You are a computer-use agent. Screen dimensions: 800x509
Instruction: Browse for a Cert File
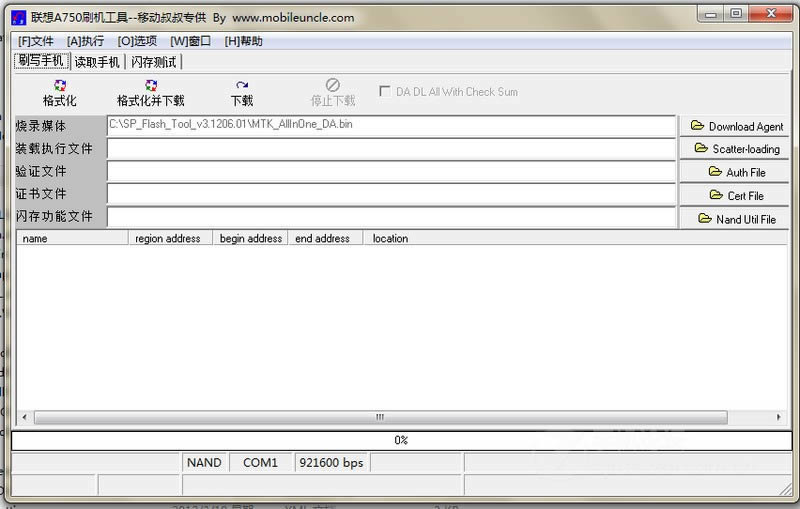tap(735, 195)
